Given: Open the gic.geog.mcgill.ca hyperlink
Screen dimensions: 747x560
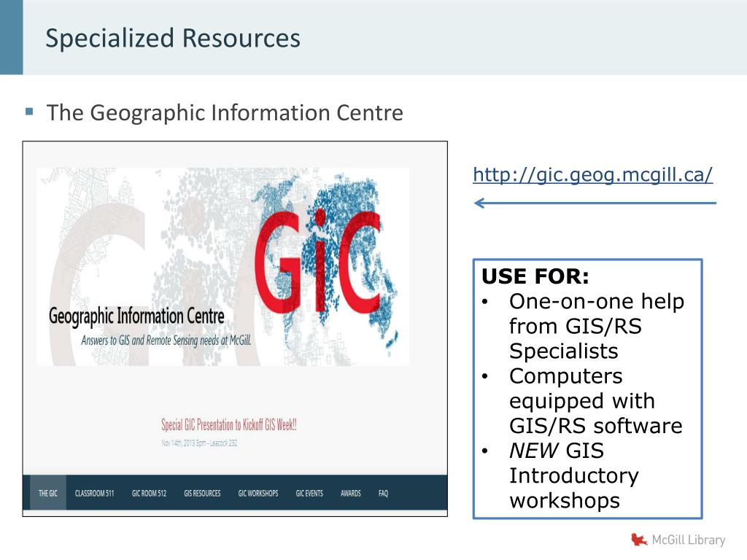Looking at the screenshot, I should click(x=592, y=175).
